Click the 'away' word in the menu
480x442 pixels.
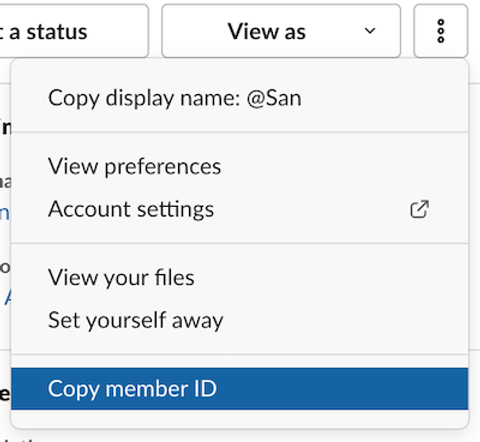[197, 321]
